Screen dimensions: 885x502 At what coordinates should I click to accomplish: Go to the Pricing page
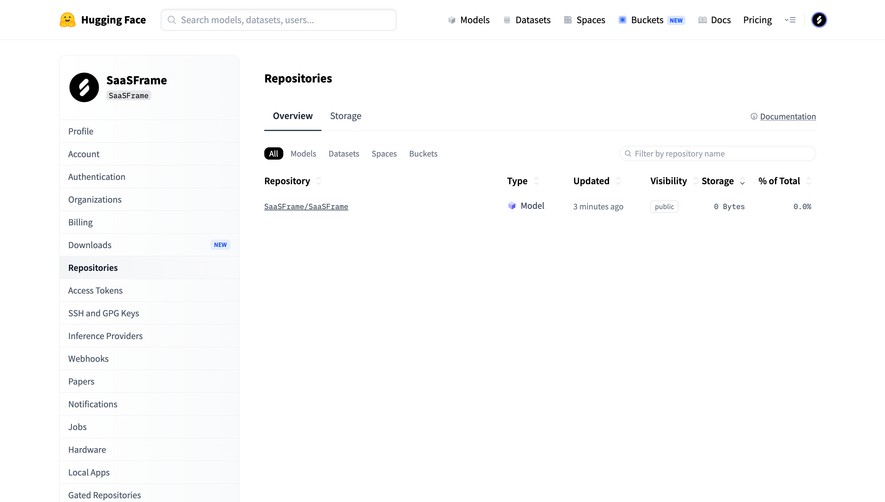(757, 20)
